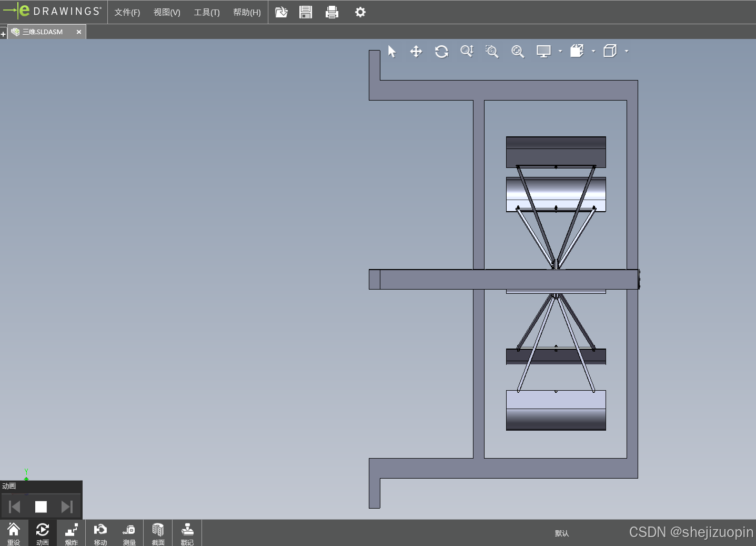Activate the Select arrow tool
This screenshot has width=756, height=546.
(392, 51)
